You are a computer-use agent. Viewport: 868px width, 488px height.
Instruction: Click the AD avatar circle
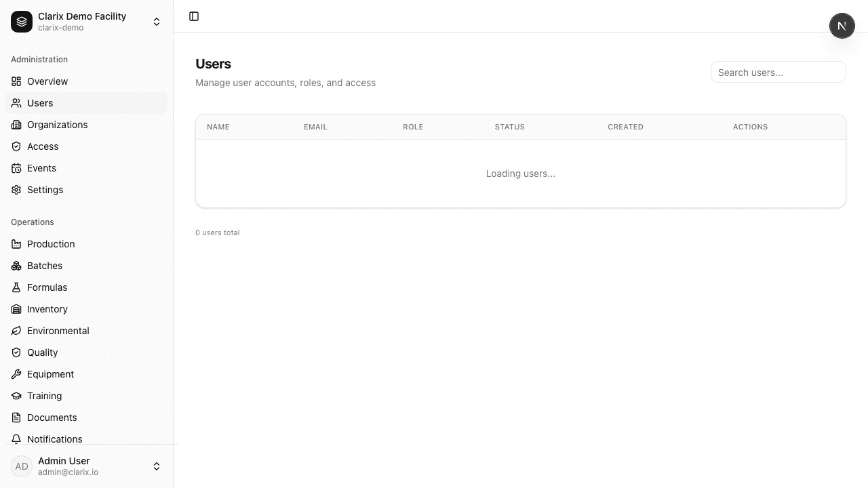pyautogui.click(x=22, y=466)
